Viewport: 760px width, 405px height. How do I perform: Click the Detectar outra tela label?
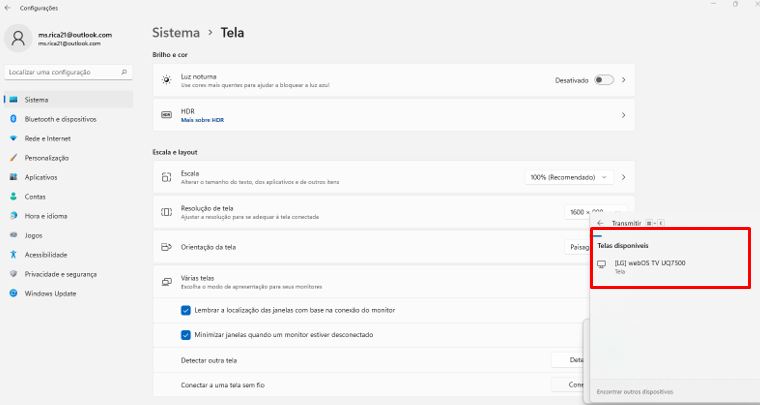click(209, 360)
